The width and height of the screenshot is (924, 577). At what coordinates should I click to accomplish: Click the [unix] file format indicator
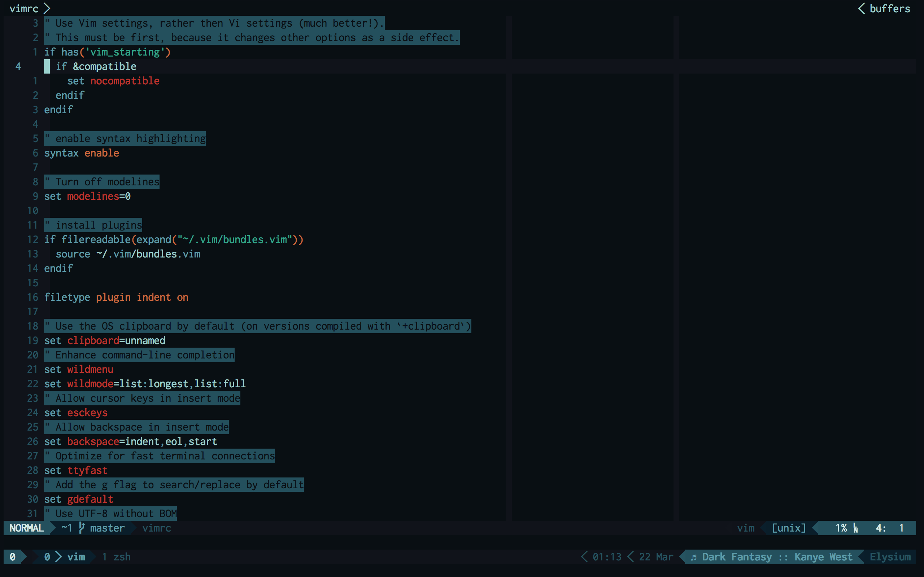(x=789, y=528)
